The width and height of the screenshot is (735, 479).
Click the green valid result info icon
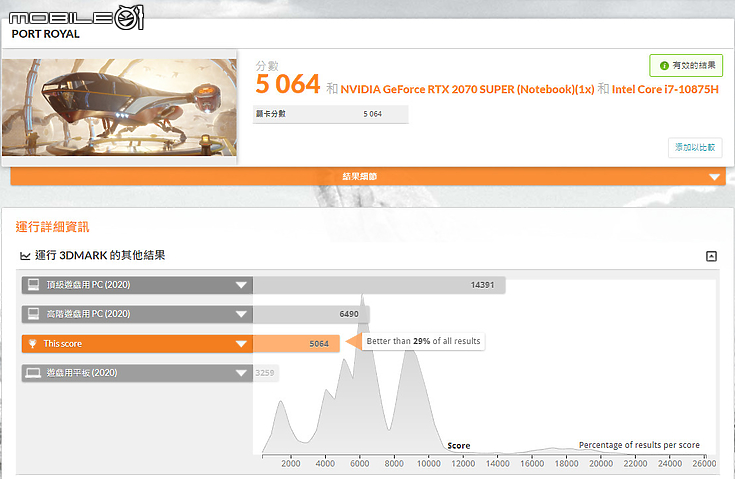664,66
